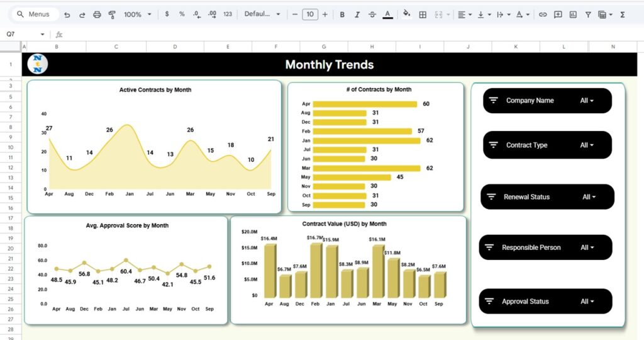The width and height of the screenshot is (644, 340).
Task: Open the Renewal Status slicer All dropdown
Action: [589, 197]
